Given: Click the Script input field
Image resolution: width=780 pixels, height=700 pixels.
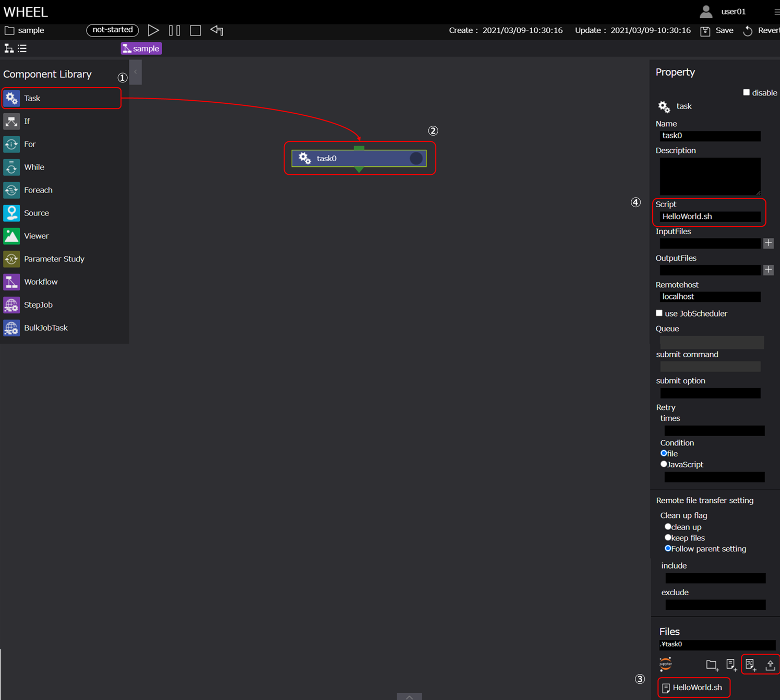Looking at the screenshot, I should point(710,216).
